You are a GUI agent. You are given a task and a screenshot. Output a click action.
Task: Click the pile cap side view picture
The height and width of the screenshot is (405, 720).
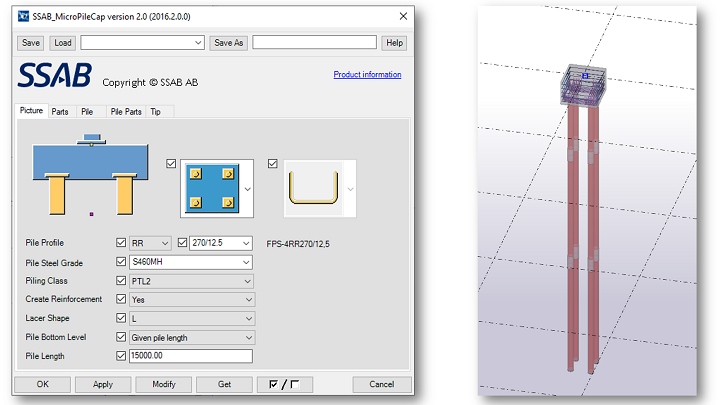pyautogui.click(x=90, y=174)
